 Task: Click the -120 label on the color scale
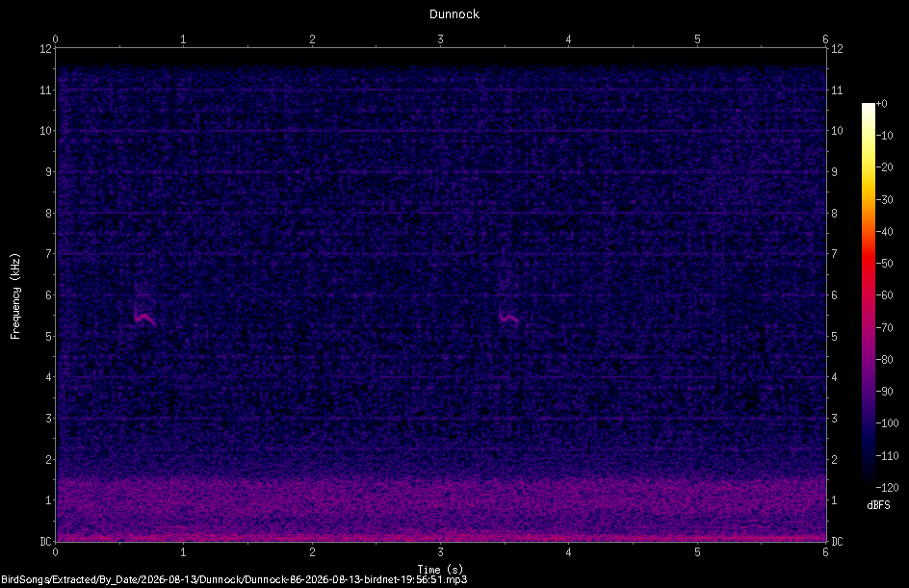887,488
